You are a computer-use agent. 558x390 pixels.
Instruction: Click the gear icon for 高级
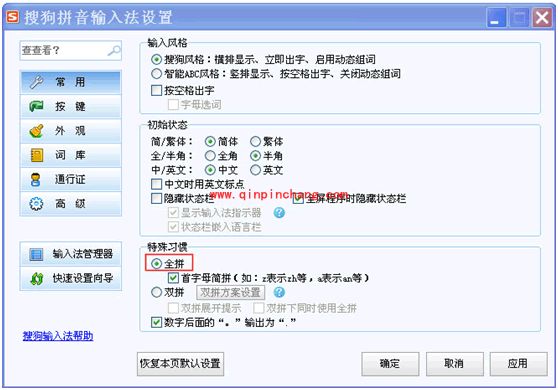click(36, 204)
